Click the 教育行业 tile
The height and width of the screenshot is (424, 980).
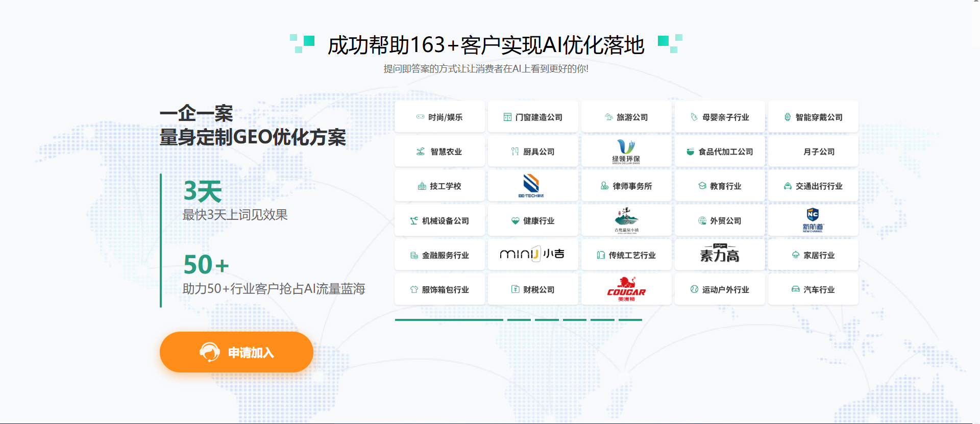click(720, 186)
